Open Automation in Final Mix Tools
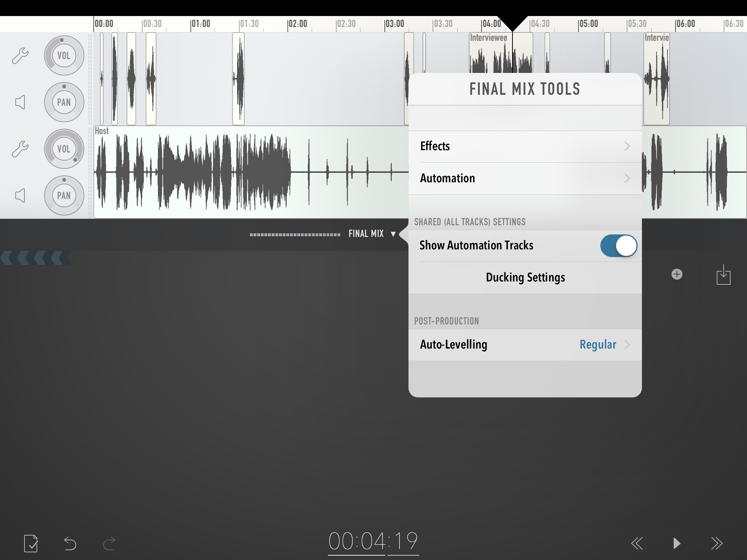The image size is (747, 560). point(525,178)
